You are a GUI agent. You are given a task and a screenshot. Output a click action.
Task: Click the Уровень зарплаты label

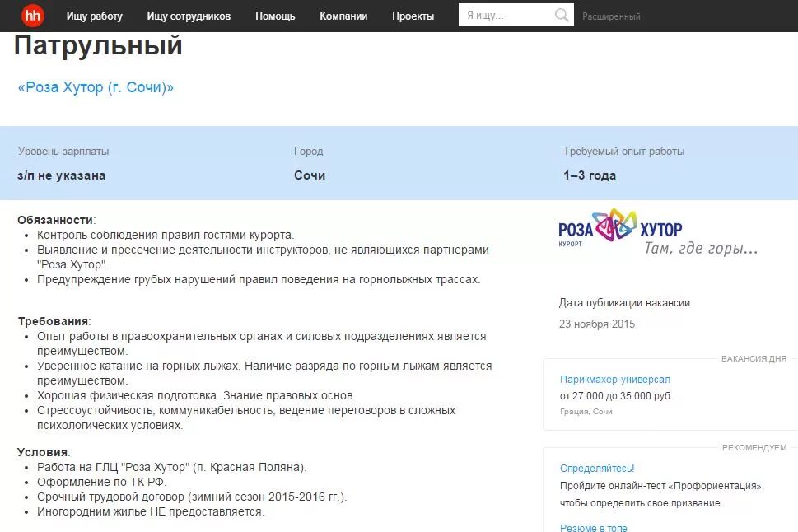[63, 152]
